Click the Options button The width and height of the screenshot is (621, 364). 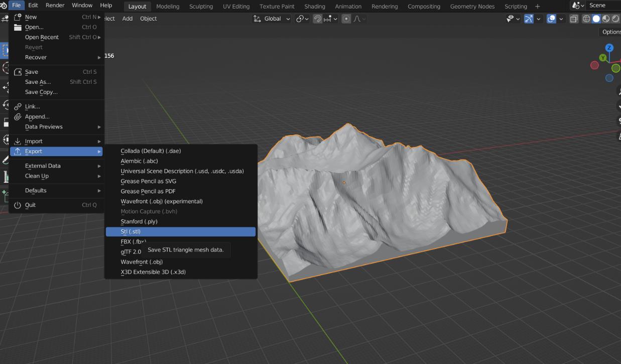(611, 32)
